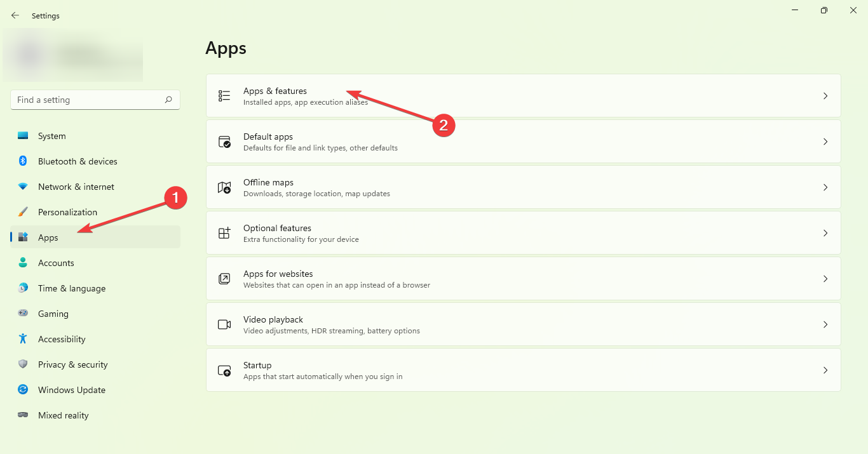Click the Accessibility figure icon
Image resolution: width=868 pixels, height=454 pixels.
click(x=23, y=339)
